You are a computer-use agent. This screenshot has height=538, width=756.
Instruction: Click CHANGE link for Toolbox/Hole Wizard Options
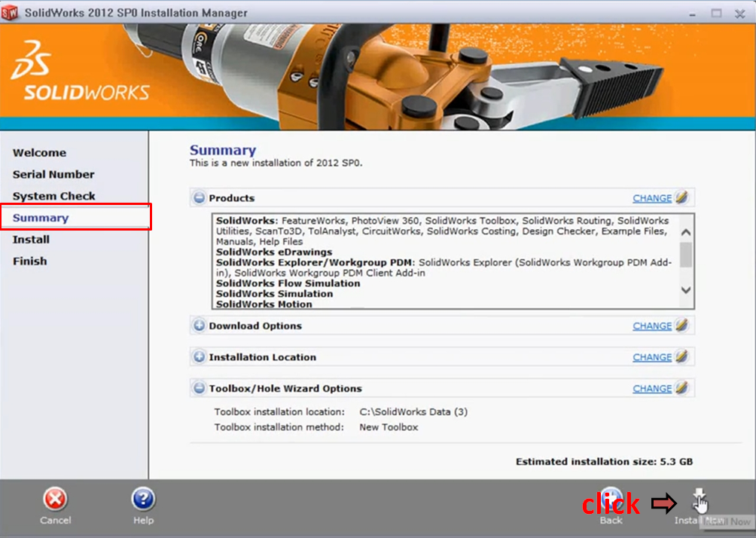(652, 389)
